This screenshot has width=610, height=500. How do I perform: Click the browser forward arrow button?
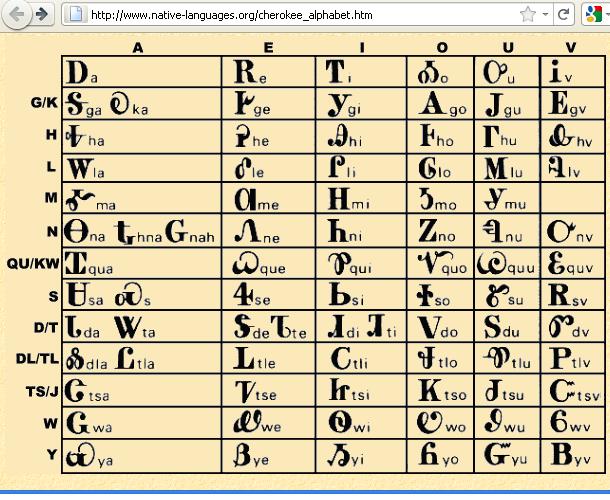[x=41, y=14]
